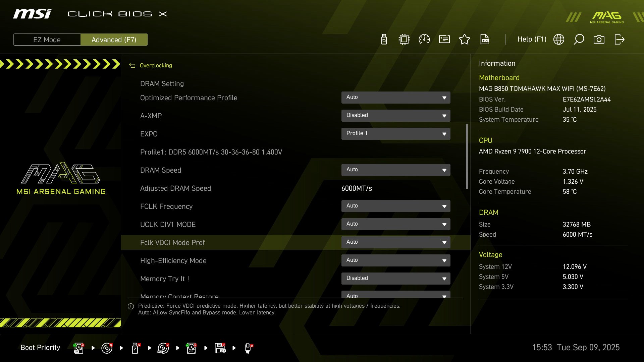Open search with the magnifier icon
Image resolution: width=644 pixels, height=362 pixels.
tap(579, 39)
